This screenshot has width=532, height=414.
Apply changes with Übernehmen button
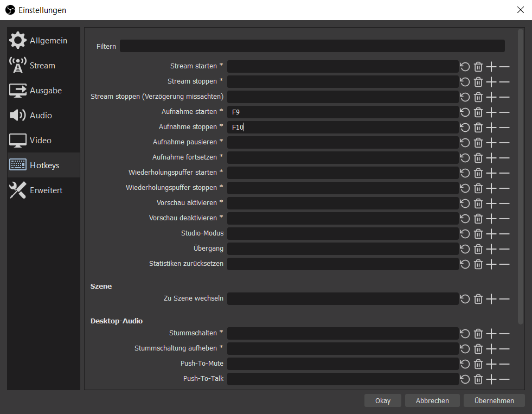(493, 400)
